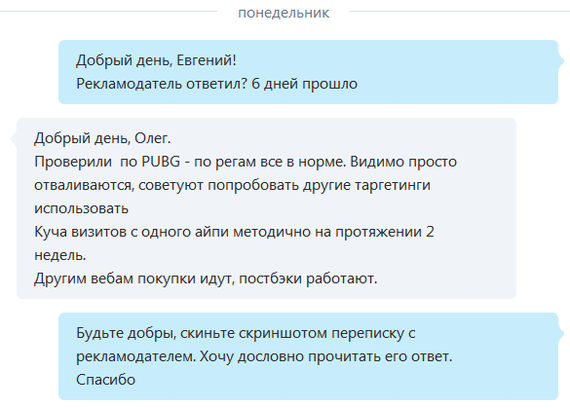The image size is (570, 408).
Task: Click the word 'Спасибо' in last message
Action: tap(106, 380)
